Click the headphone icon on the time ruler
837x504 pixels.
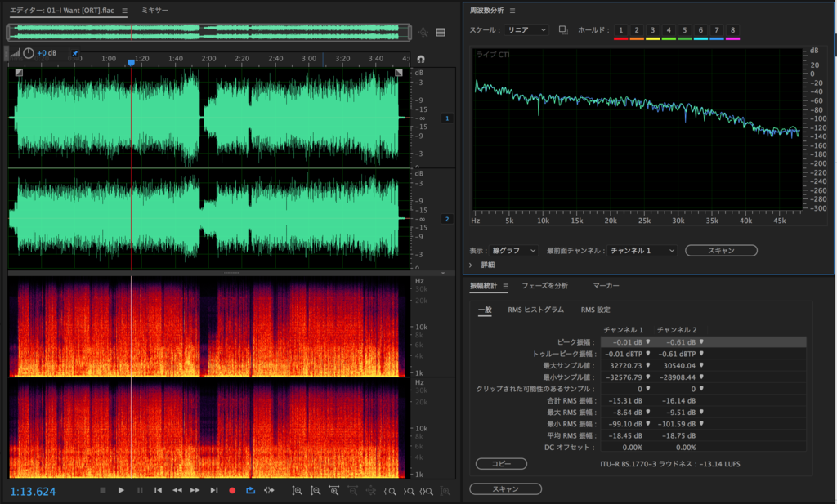[x=421, y=59]
